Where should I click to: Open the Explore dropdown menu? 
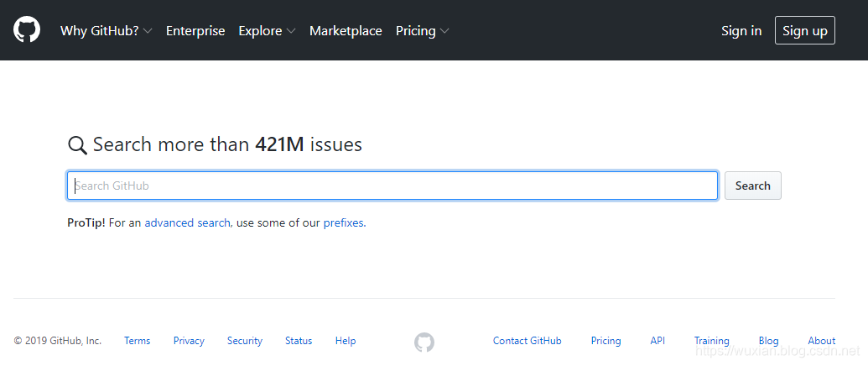point(267,31)
